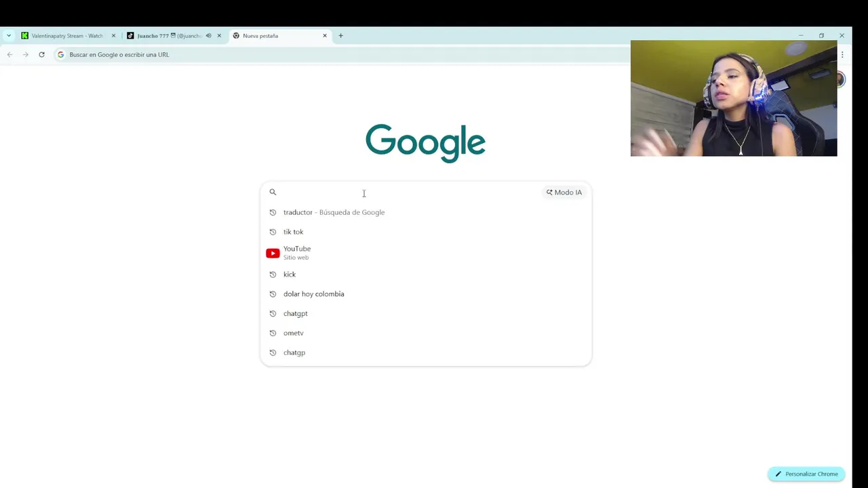Restore down the Chrome window
Image resolution: width=868 pixels, height=488 pixels.
[821, 36]
